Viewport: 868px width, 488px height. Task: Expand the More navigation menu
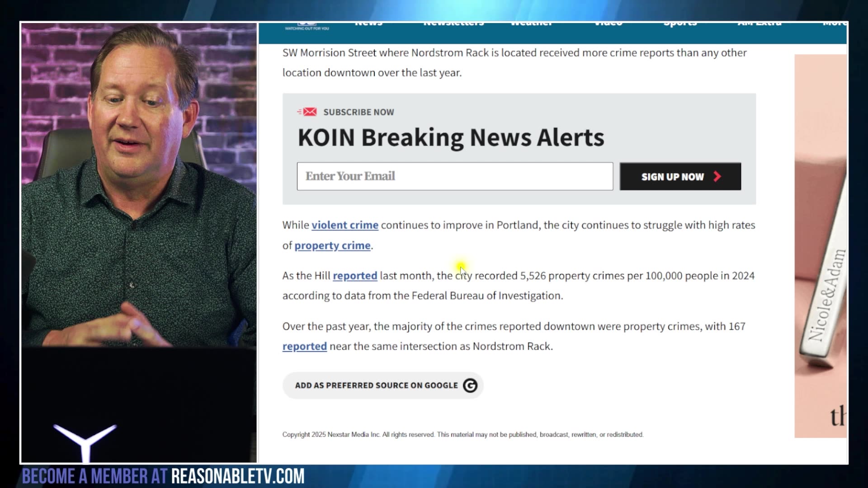(835, 23)
